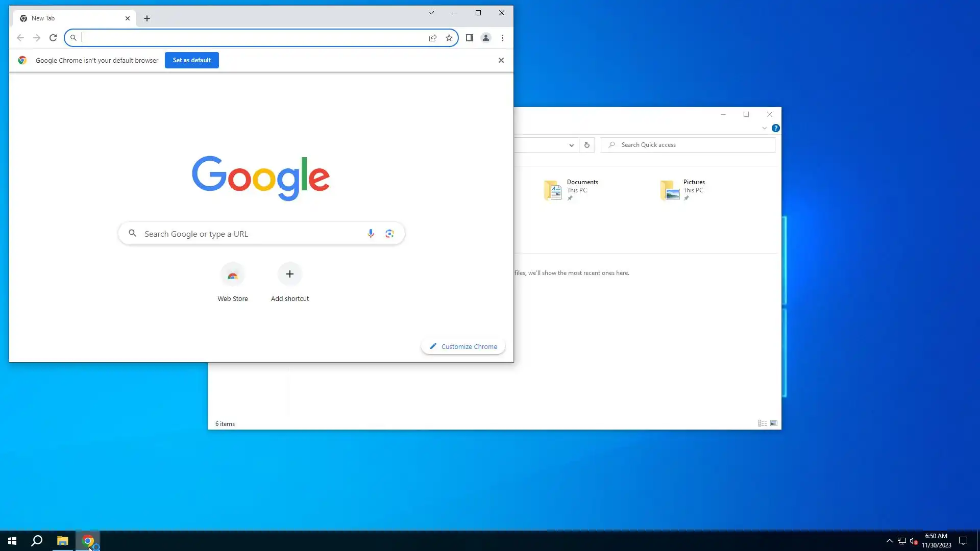This screenshot has height=551, width=980.
Task: Click the Set as default button
Action: (192, 60)
